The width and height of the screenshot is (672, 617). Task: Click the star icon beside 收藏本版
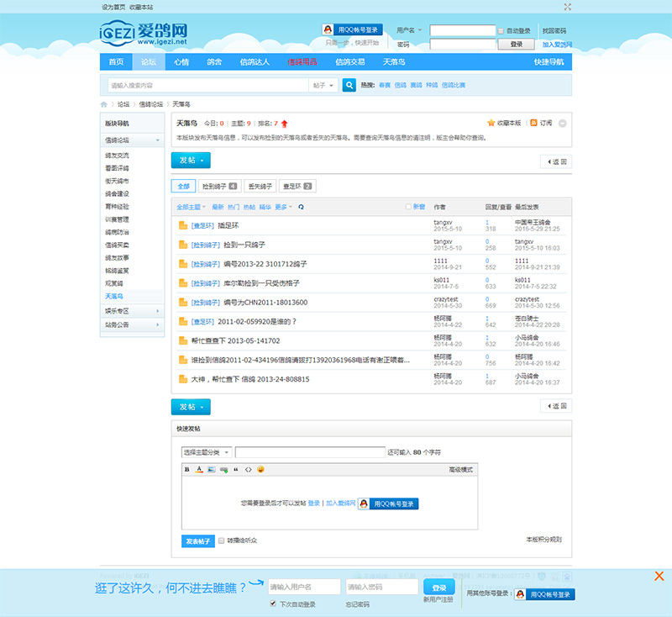(x=491, y=123)
